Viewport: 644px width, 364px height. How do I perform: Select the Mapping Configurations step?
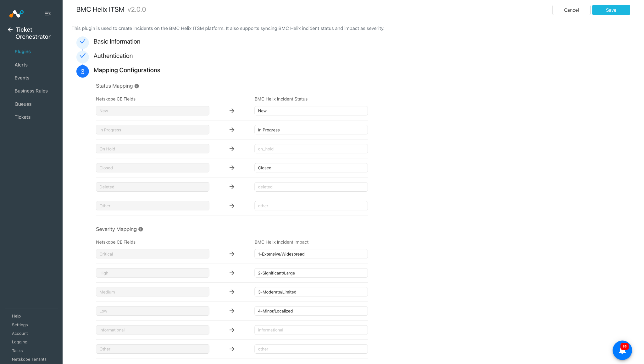click(x=127, y=70)
